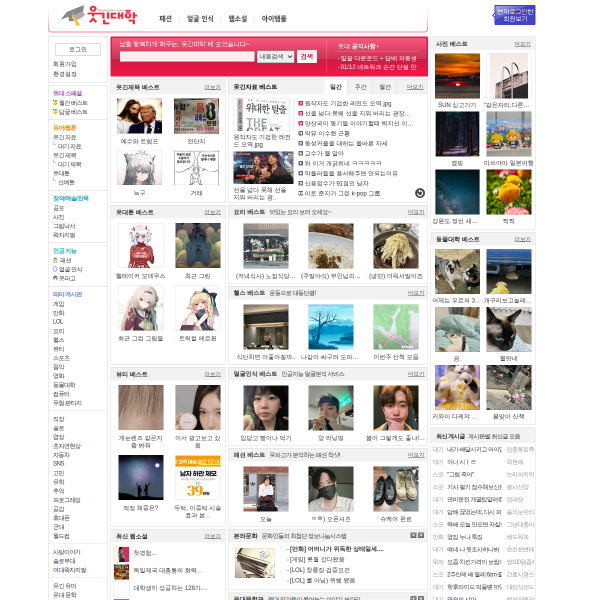This screenshot has height=600, width=600.
Task: Click 더보기 link in 웃긴제목 베스트
Action: click(x=212, y=87)
